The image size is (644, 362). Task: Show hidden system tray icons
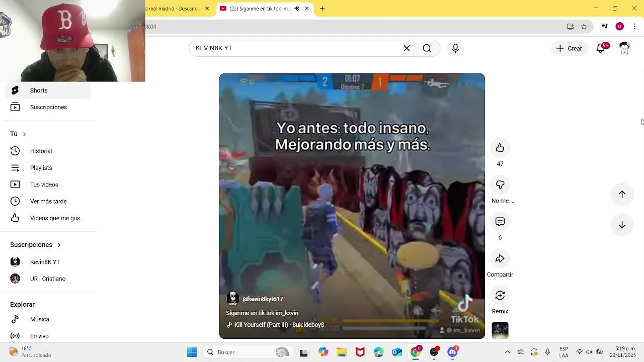pos(507,352)
